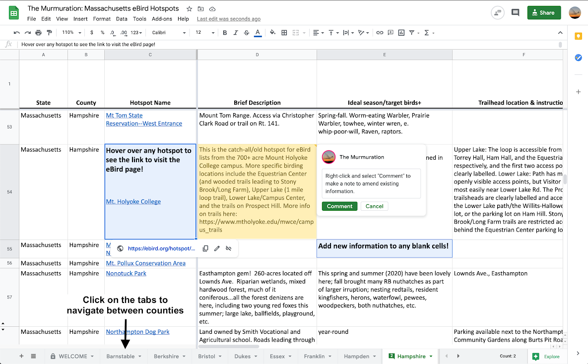Star the spreadsheet document
Image resolution: width=588 pixels, height=364 pixels.
click(190, 8)
